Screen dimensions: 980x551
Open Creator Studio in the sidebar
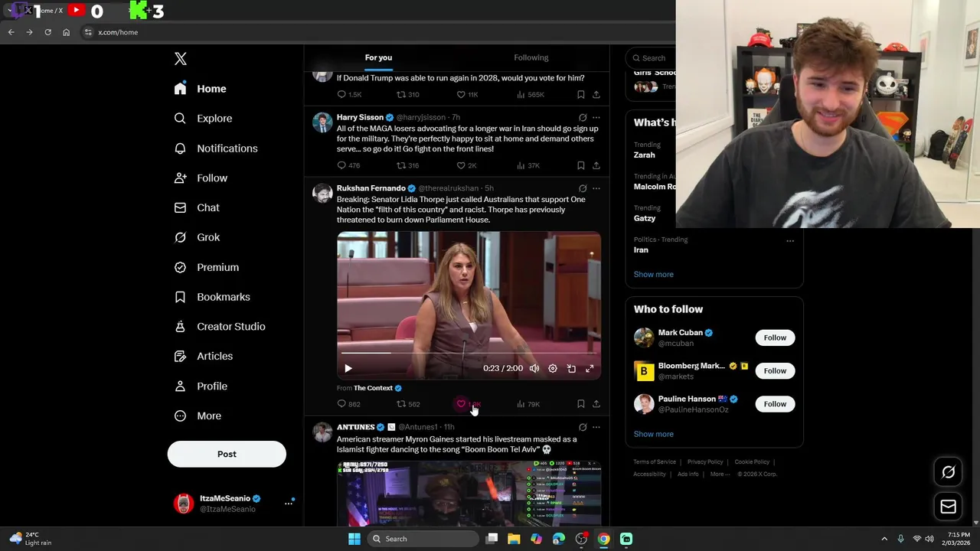coord(220,327)
